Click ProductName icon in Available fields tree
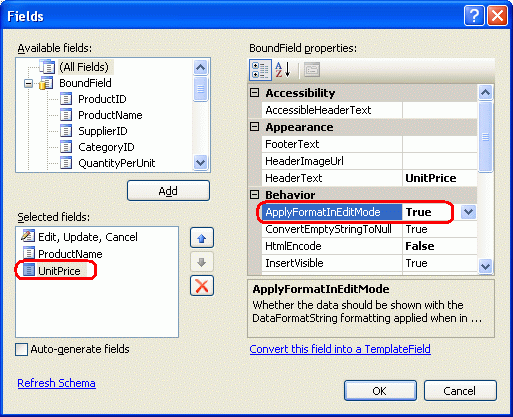The height and width of the screenshot is (417, 513). (x=66, y=115)
